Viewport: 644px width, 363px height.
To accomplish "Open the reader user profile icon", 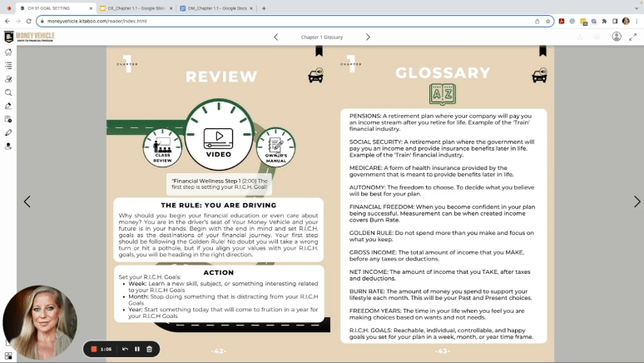I will 617,37.
